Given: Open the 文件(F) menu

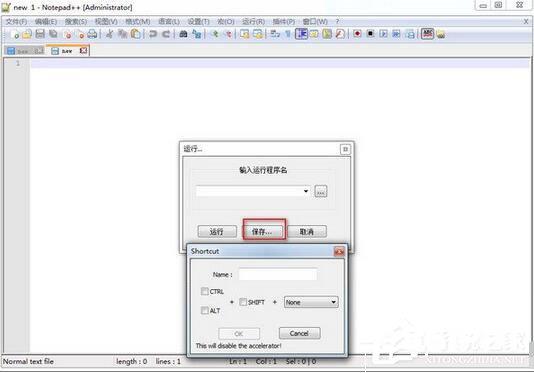Looking at the screenshot, I should (x=17, y=22).
